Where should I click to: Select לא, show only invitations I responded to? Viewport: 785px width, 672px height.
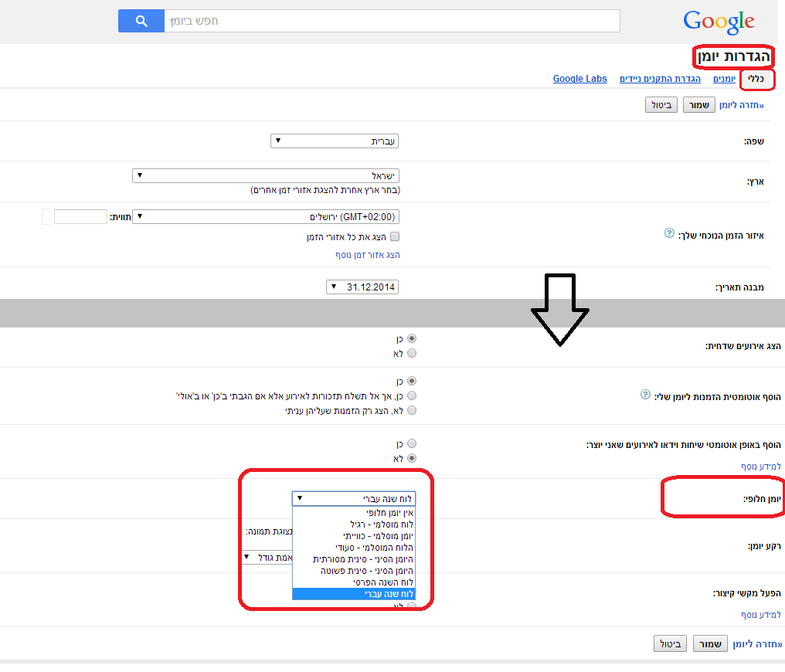(412, 410)
